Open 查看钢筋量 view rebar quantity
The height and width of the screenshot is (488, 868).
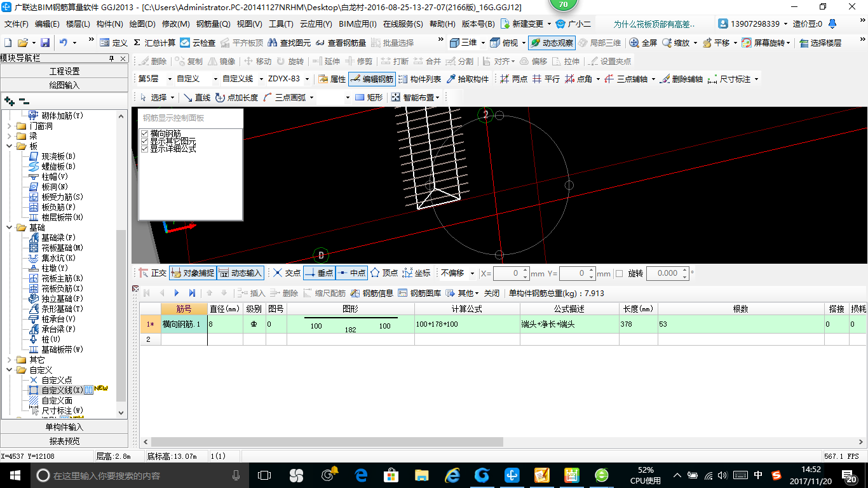tap(341, 43)
